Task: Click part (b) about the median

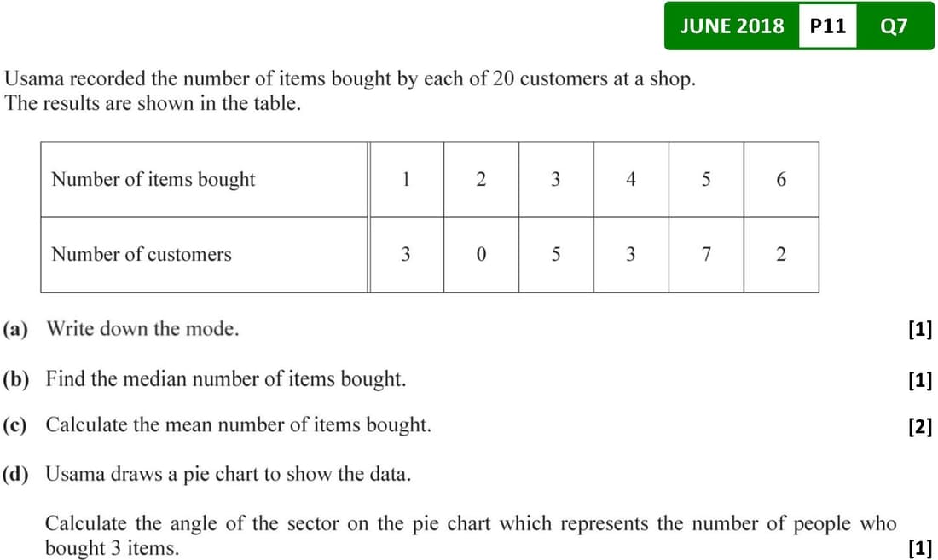Action: point(225,378)
